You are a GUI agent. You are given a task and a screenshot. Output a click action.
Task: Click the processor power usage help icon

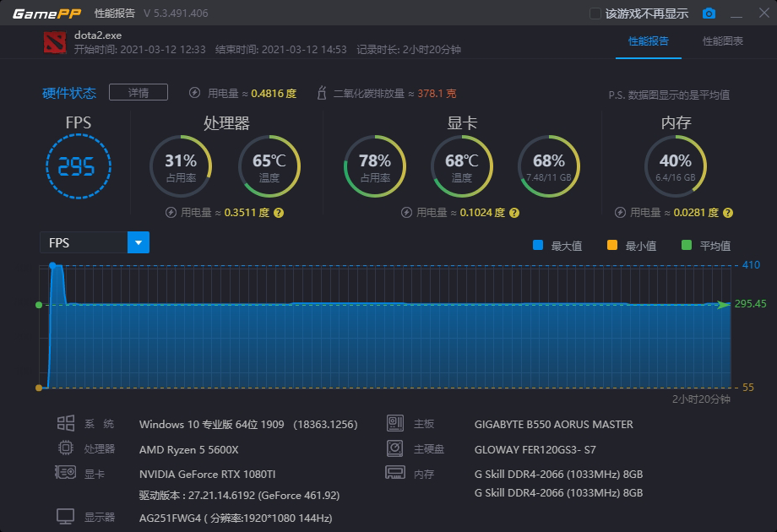279,213
